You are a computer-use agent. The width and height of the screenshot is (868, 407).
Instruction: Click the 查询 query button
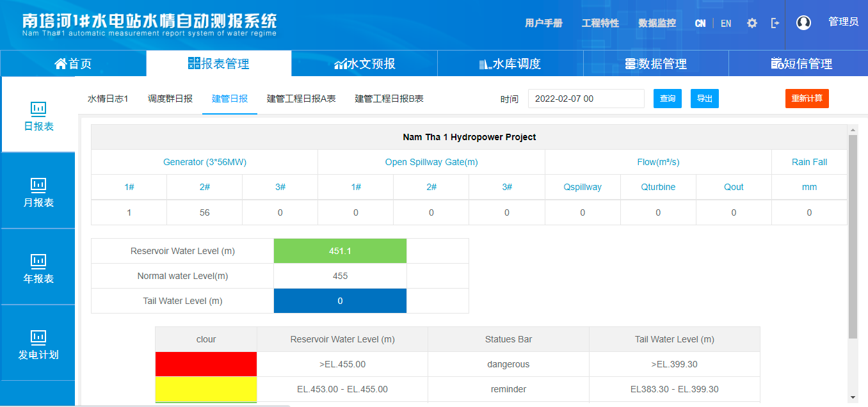coord(668,99)
